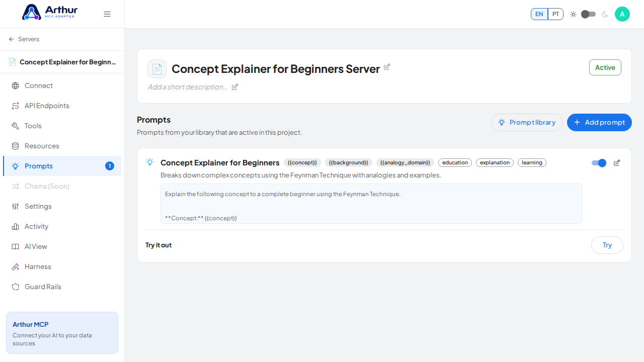Open the Harness section

coord(62,266)
